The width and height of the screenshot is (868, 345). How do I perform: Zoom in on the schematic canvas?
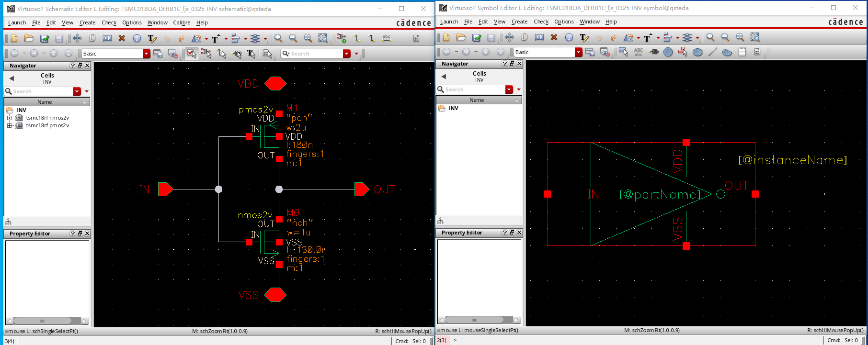[x=278, y=38]
